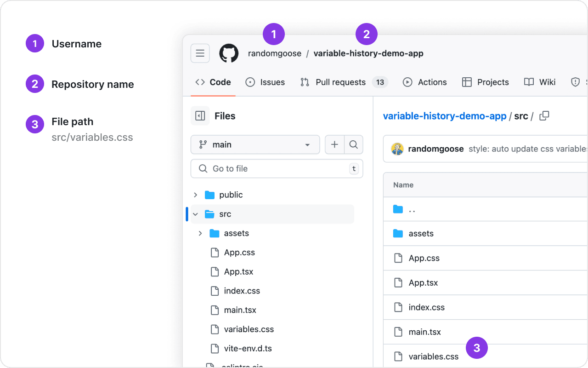This screenshot has width=588, height=368.
Task: Go to the GitHub home logo
Action: click(x=229, y=53)
